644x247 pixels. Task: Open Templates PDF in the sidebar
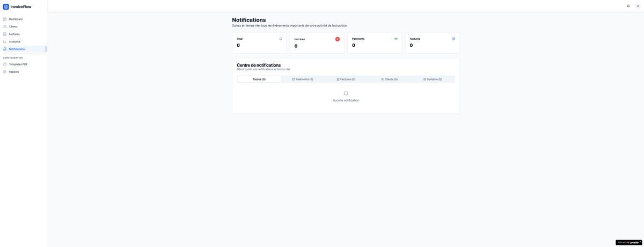coord(24,64)
